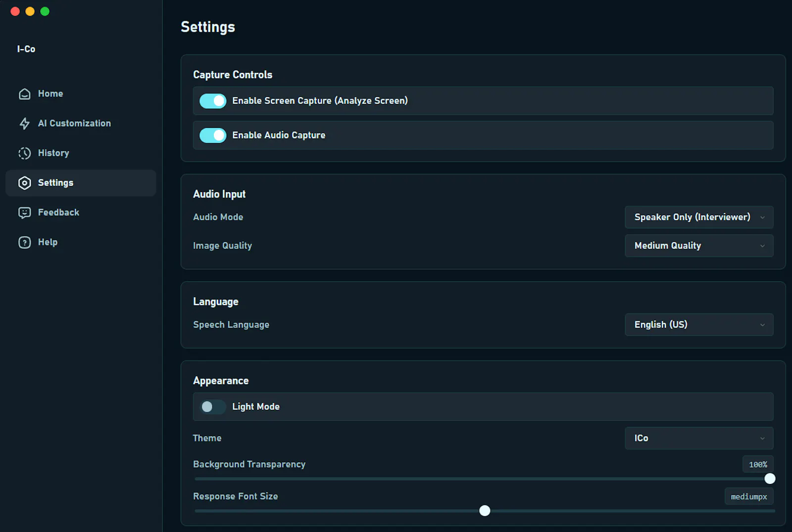Turn off the Enable Audio Capture switch

[x=213, y=136]
